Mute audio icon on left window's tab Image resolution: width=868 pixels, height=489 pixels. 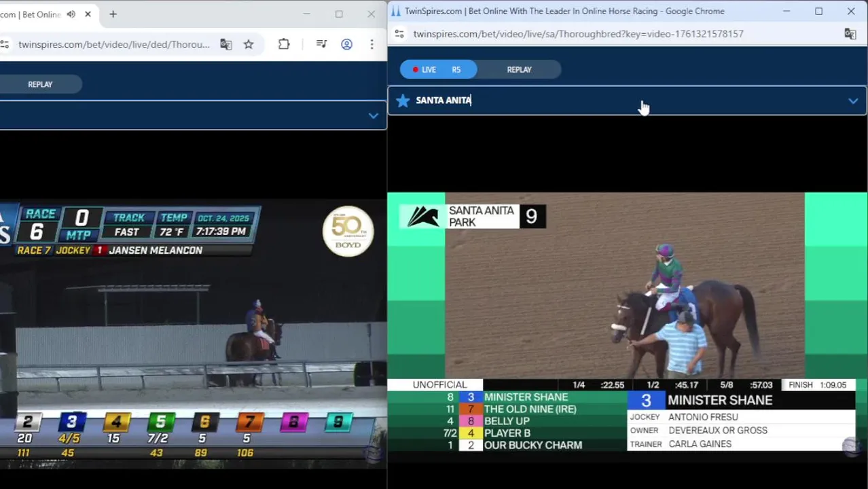[x=71, y=14]
